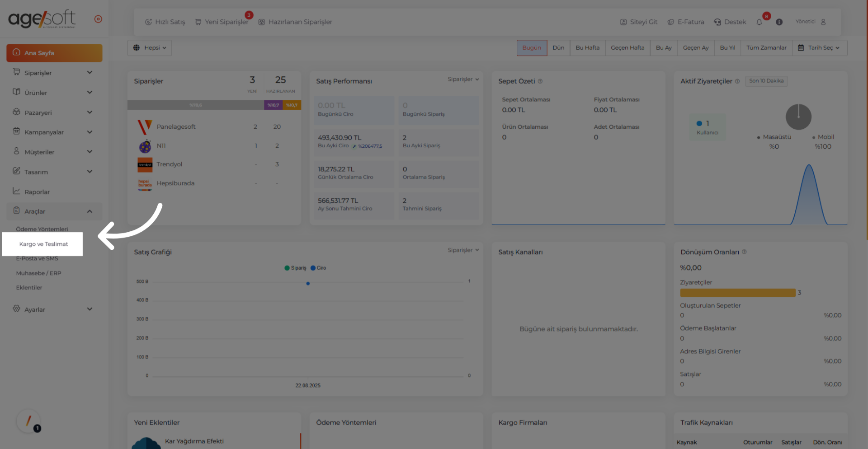Click Hepsiburada channel logo
868x449 pixels.
click(145, 184)
